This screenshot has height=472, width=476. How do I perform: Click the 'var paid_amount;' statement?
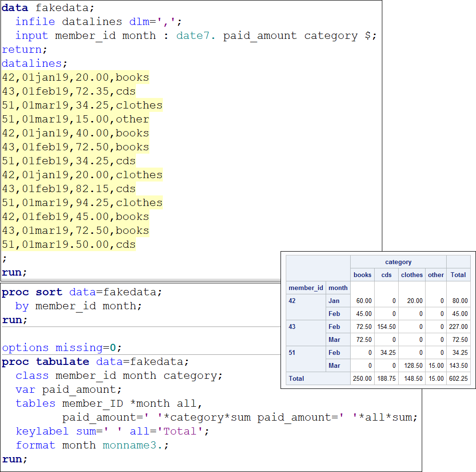coord(68,390)
